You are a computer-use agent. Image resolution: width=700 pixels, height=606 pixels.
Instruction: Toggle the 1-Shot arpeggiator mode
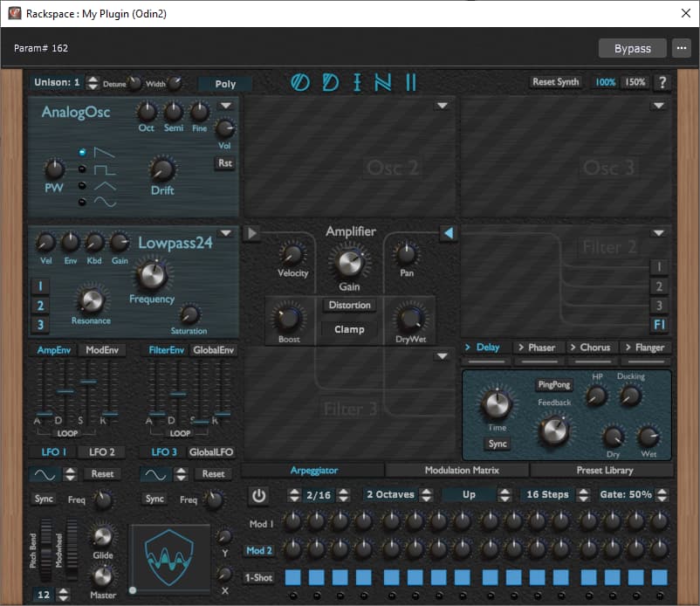258,577
